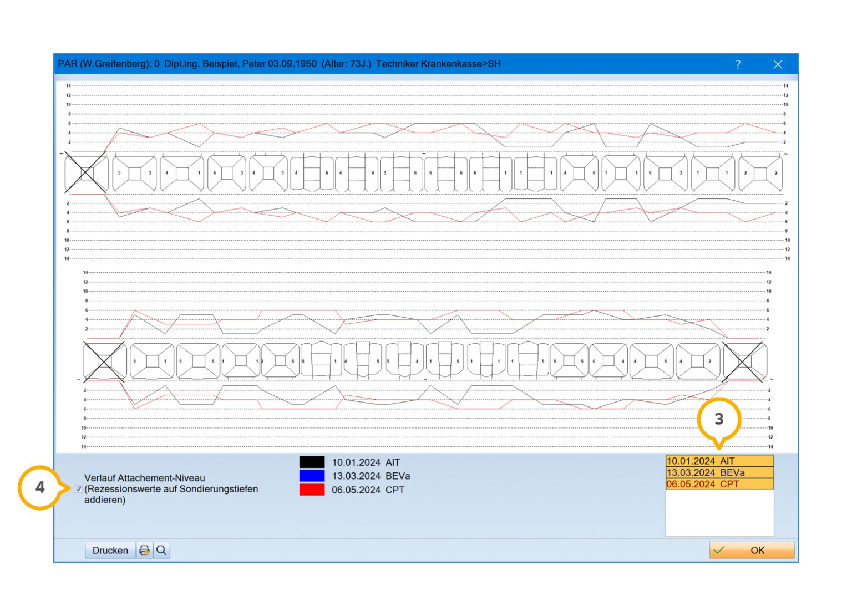Click the Verlauf Attachement-Niveau label text

171,489
